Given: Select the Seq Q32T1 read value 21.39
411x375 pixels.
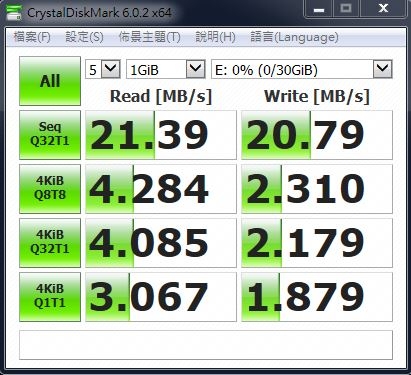Looking at the screenshot, I should coord(161,135).
